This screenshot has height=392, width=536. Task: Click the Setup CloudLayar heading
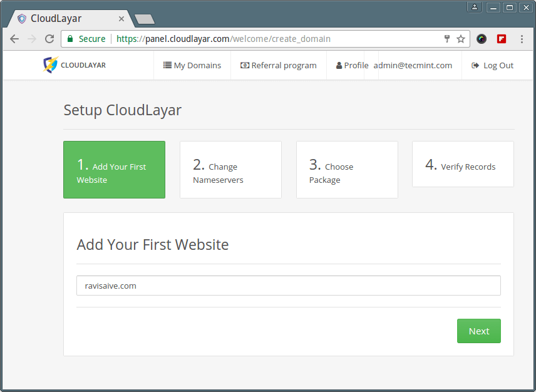(x=122, y=110)
